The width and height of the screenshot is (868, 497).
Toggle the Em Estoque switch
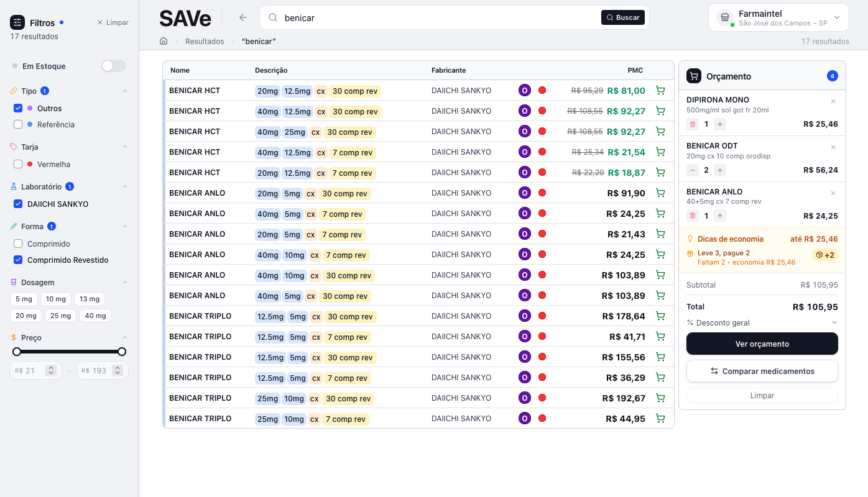click(114, 66)
